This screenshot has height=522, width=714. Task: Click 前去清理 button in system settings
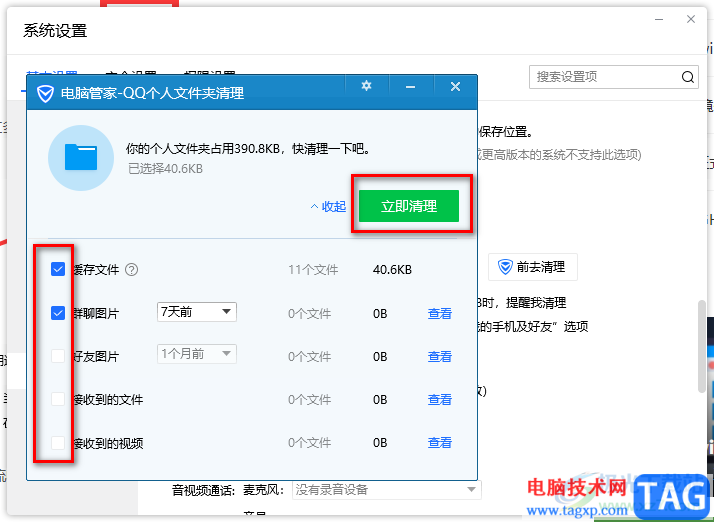click(533, 267)
